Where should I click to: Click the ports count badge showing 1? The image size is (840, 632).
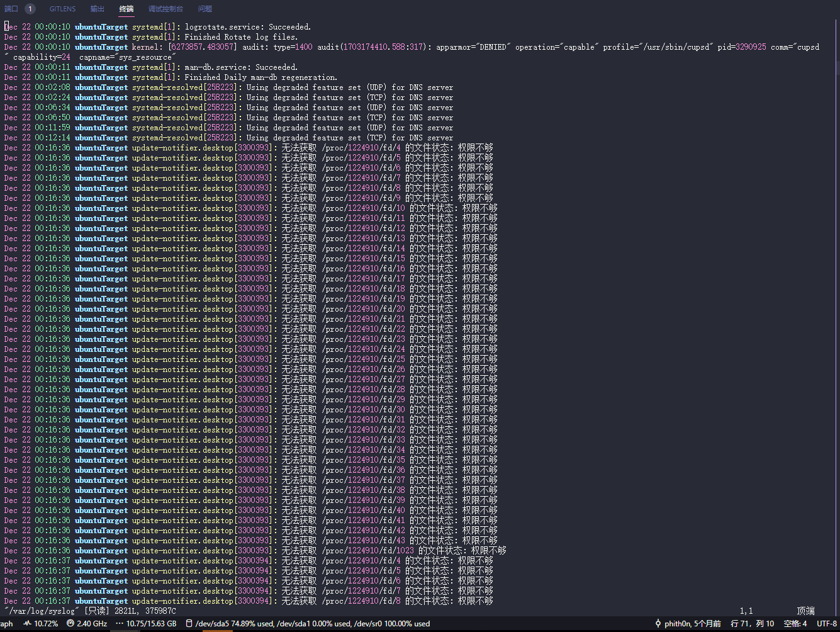(x=30, y=9)
